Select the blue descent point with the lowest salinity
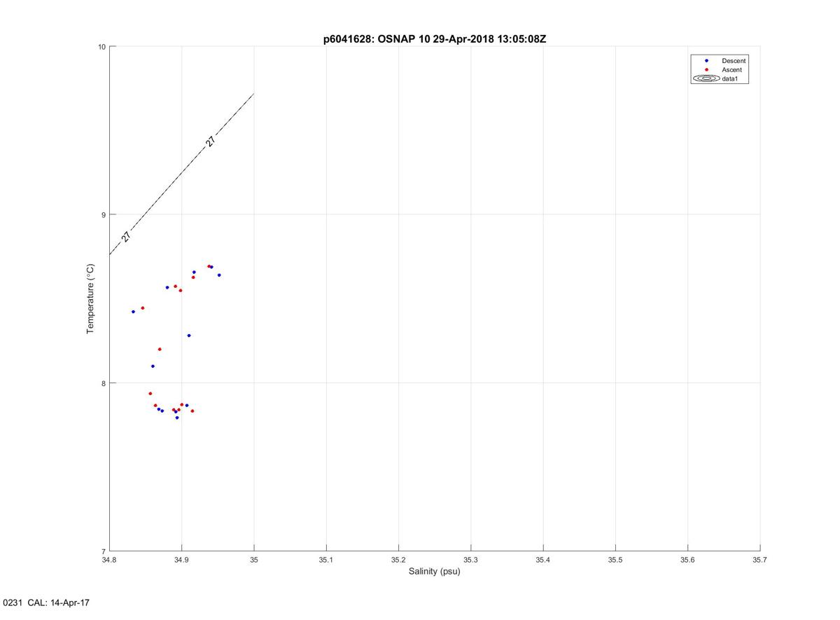The height and width of the screenshot is (620, 840). (133, 312)
